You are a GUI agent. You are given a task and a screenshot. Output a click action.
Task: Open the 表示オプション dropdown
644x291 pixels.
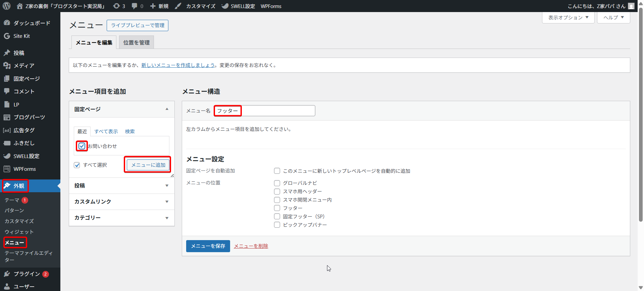pyautogui.click(x=568, y=17)
